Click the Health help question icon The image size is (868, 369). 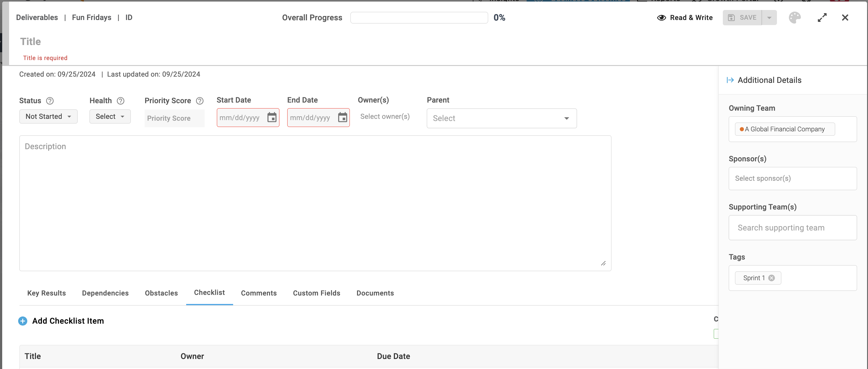coord(121,101)
